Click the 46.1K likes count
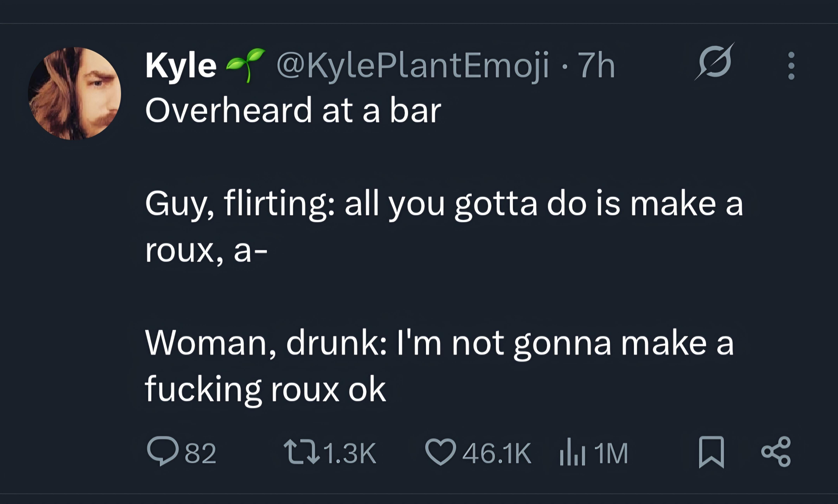 [496, 453]
